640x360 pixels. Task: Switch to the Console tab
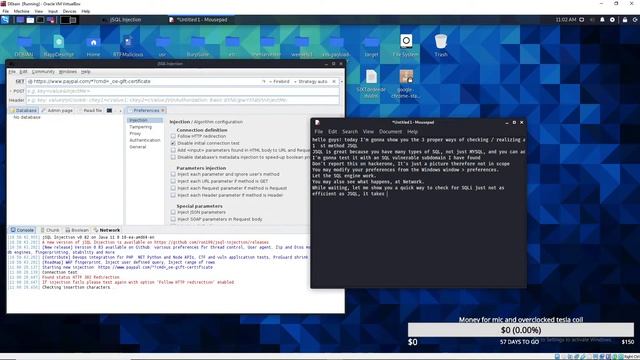22,230
